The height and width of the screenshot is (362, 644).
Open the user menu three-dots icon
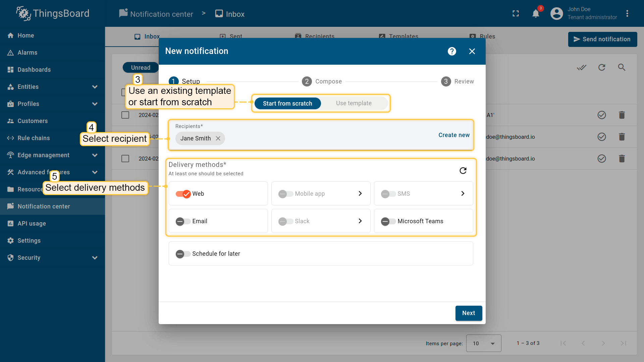pos(627,13)
